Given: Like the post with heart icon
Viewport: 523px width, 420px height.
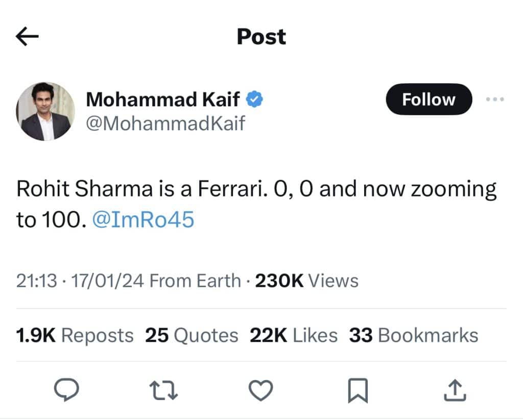Looking at the screenshot, I should [x=260, y=390].
